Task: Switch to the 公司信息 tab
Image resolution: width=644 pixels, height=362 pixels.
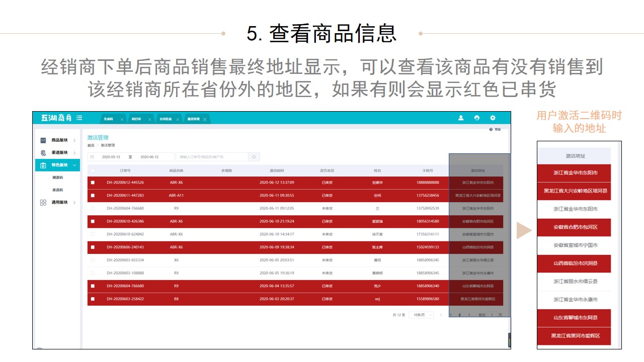Action: 166,119
